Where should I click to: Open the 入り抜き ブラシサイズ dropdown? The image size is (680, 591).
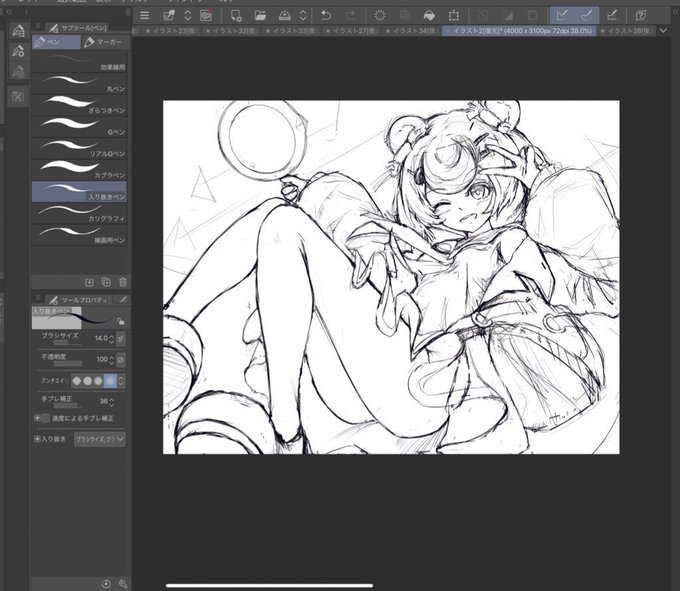click(x=100, y=439)
